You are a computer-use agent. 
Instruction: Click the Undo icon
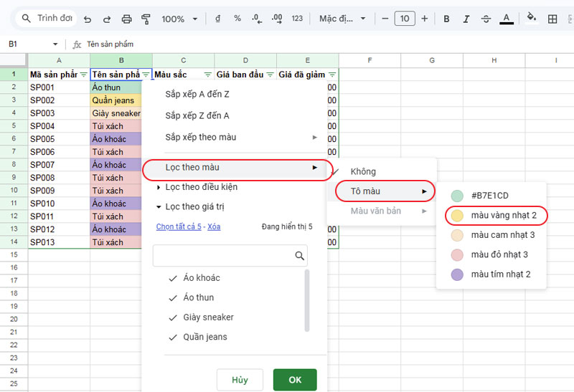pos(88,19)
